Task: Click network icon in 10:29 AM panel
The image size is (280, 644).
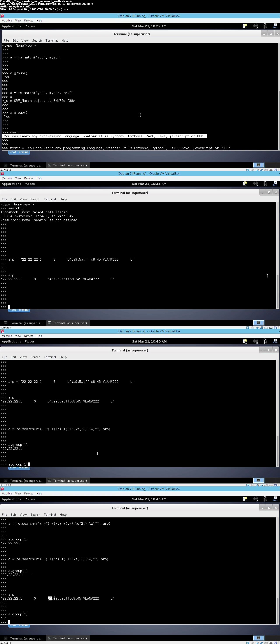Action: [265, 26]
